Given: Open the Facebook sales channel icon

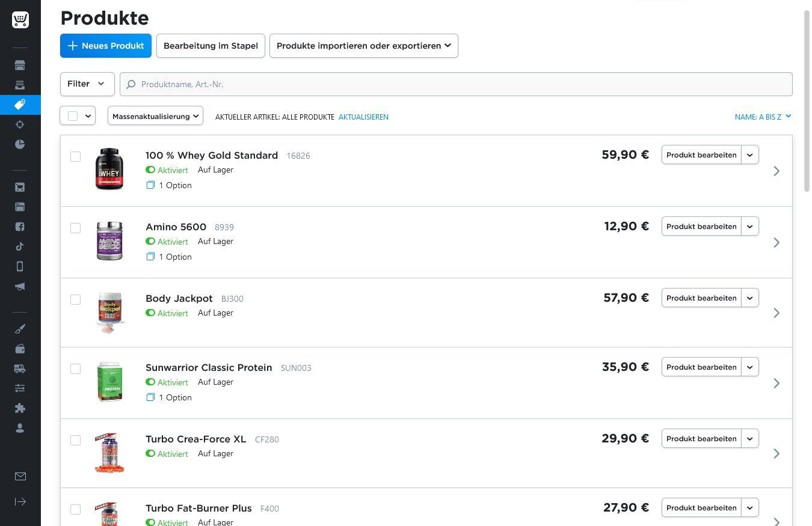Looking at the screenshot, I should (x=20, y=227).
